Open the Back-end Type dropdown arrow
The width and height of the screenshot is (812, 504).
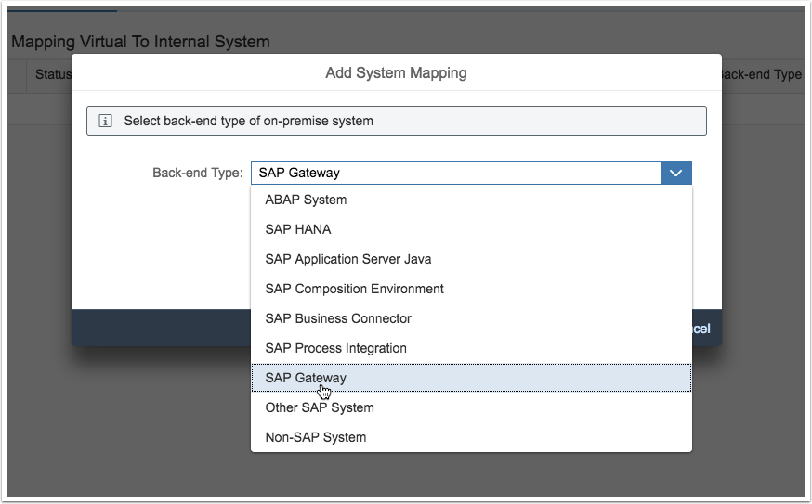point(676,173)
